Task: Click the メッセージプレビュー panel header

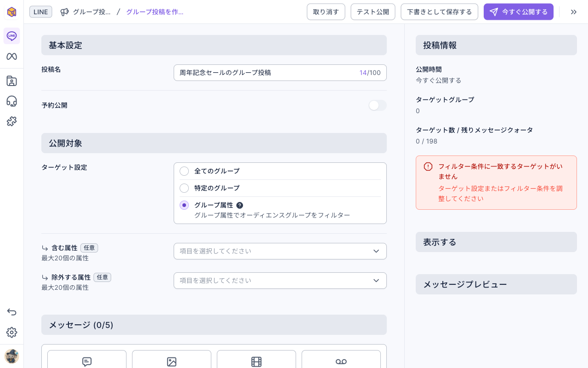Action: 496,284
